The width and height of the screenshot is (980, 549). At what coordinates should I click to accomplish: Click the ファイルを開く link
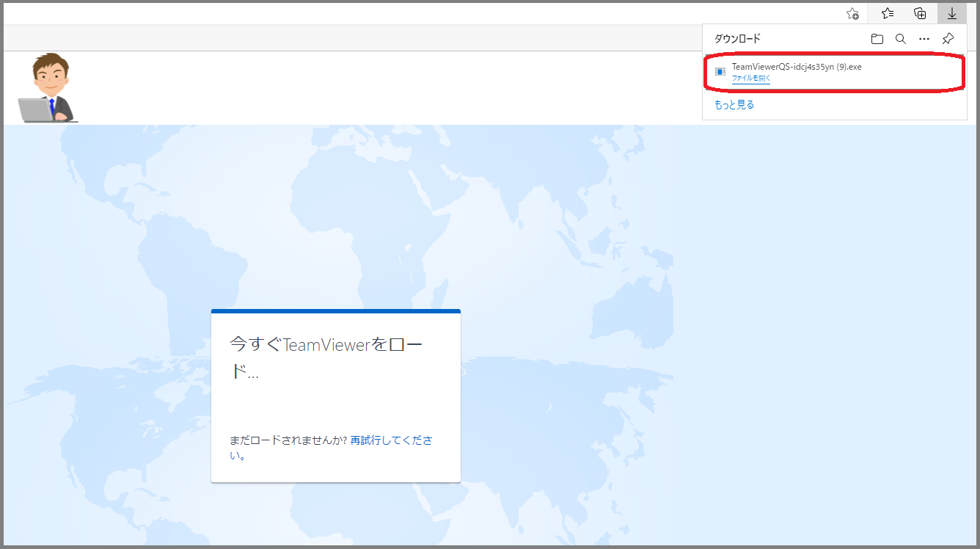point(751,78)
